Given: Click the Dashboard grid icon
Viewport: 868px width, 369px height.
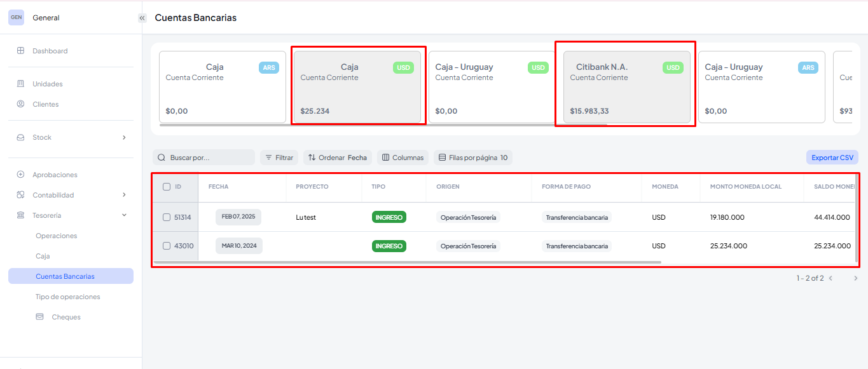Looking at the screenshot, I should (20, 51).
